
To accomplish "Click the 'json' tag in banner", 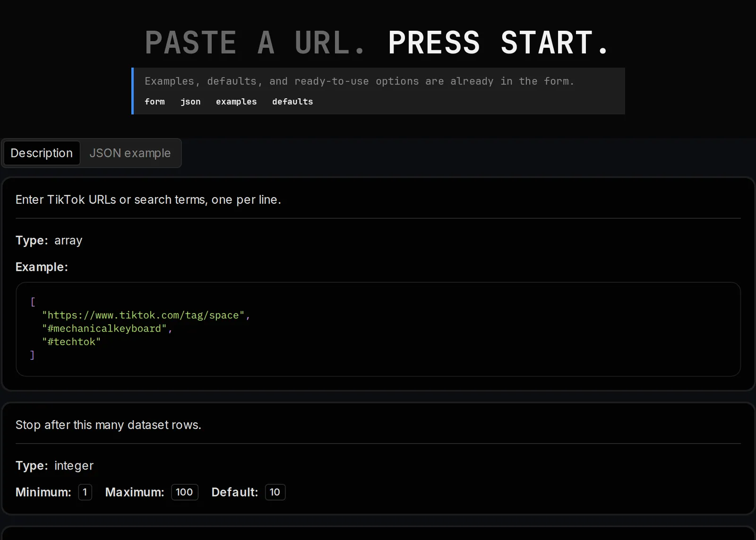I will 190,102.
